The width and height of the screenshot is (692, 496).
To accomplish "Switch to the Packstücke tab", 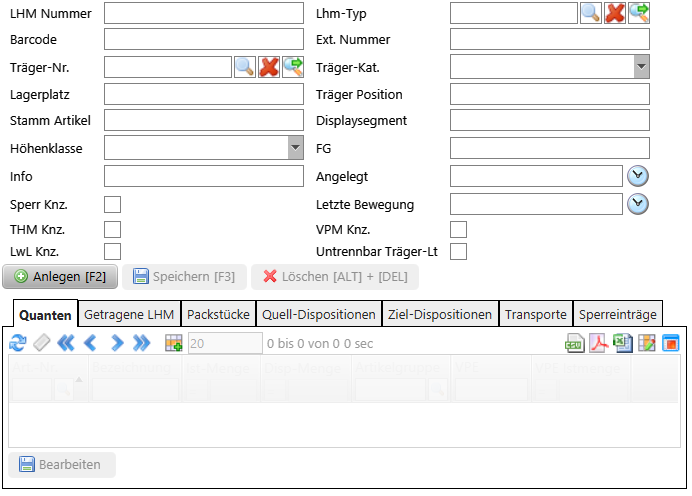I will pos(219,314).
